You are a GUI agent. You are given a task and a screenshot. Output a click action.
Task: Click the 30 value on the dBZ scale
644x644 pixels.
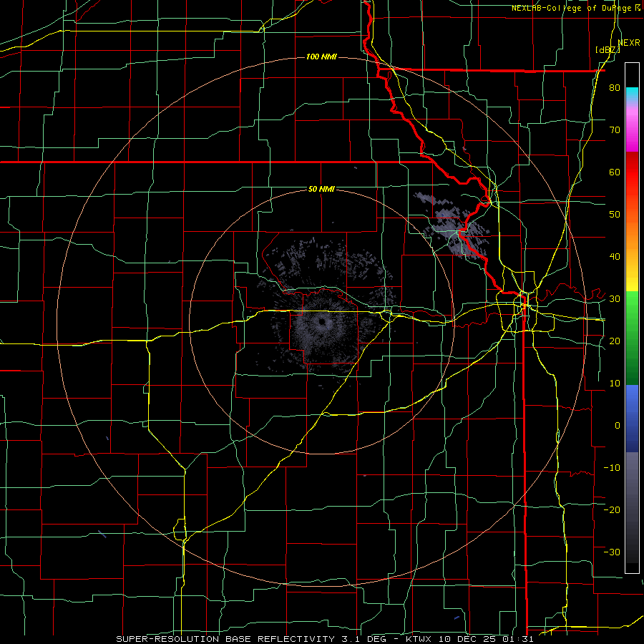[x=615, y=299]
